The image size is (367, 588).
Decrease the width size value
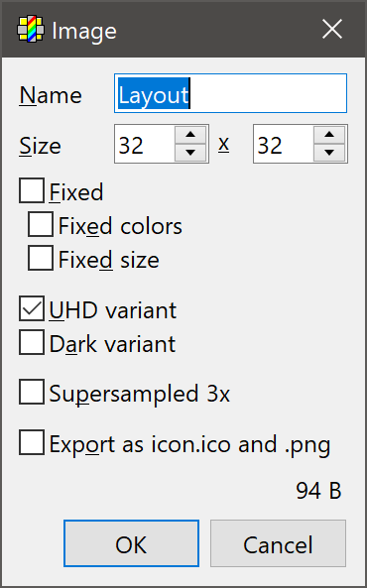[x=190, y=153]
